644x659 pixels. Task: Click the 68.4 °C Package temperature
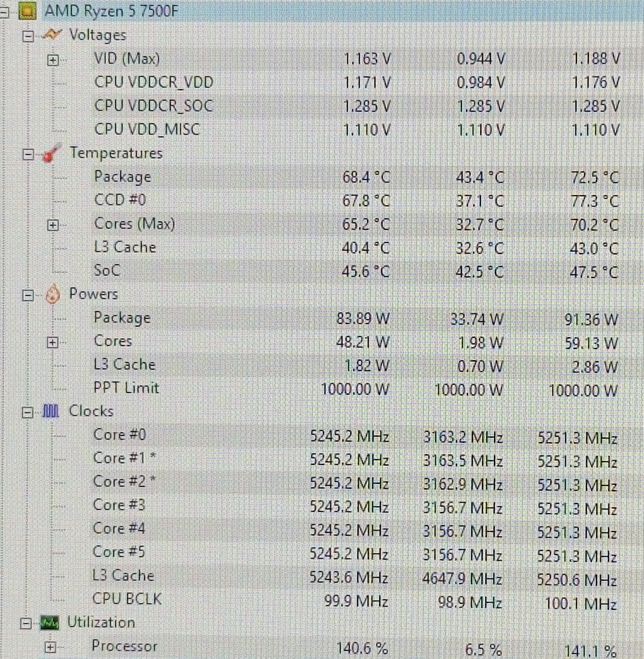point(366,177)
